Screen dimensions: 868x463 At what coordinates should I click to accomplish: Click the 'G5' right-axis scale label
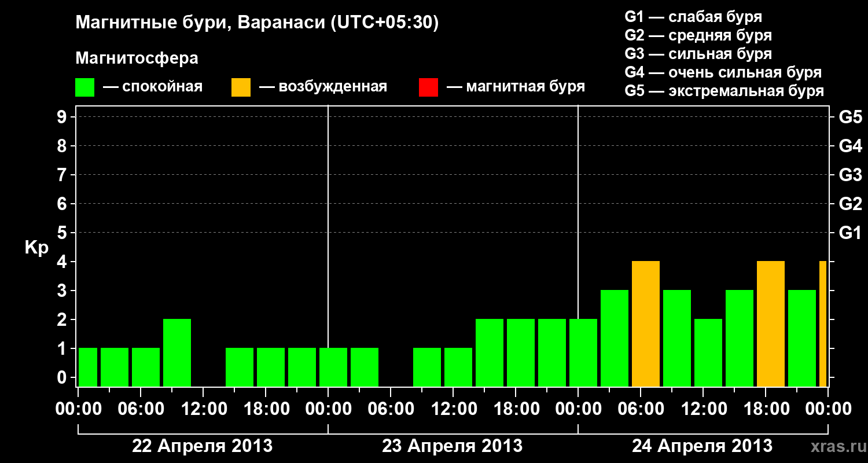851,117
